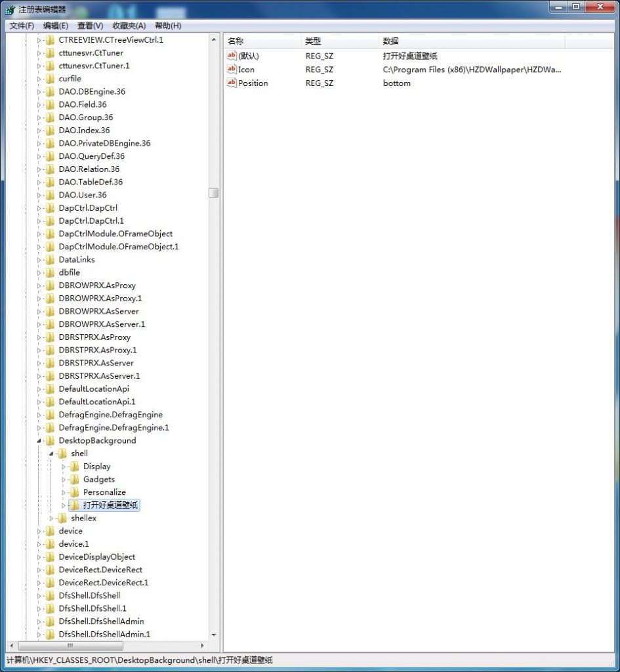The width and height of the screenshot is (620, 672).
Task: Click the string value icon for Icon
Action: coord(232,69)
